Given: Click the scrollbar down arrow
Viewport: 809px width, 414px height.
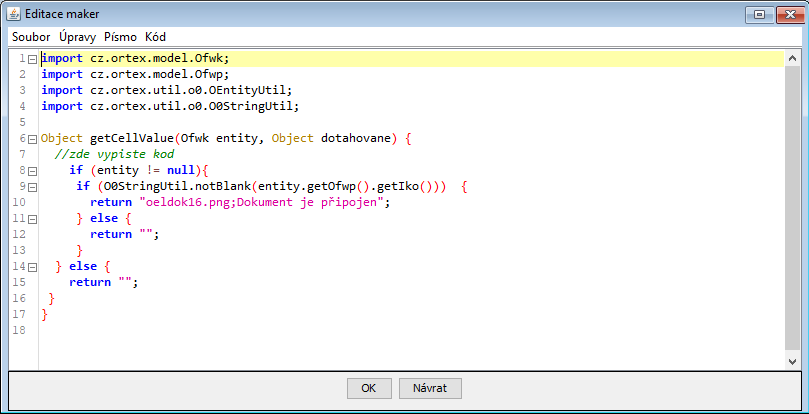Looking at the screenshot, I should tap(792, 359).
